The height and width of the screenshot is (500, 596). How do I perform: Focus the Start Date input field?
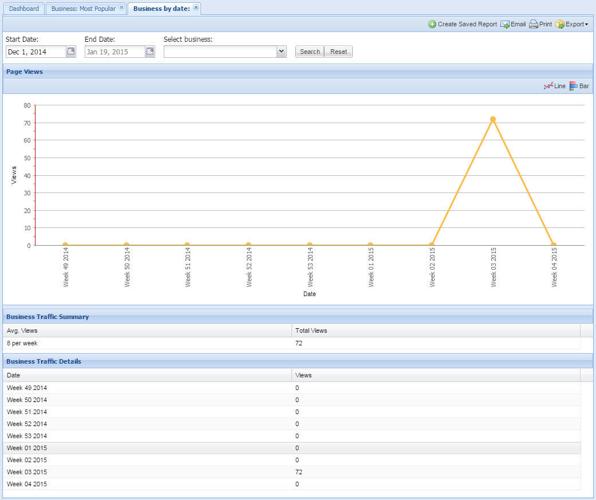click(36, 52)
